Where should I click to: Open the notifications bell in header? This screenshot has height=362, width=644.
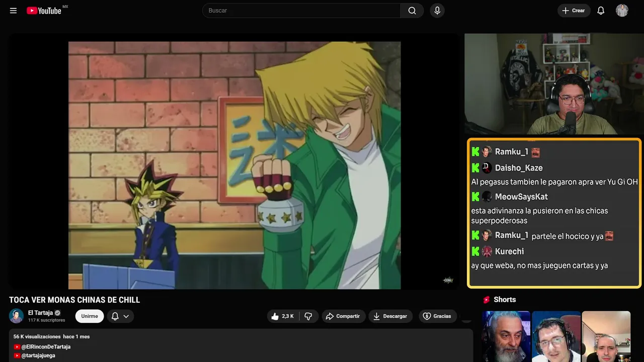point(601,11)
